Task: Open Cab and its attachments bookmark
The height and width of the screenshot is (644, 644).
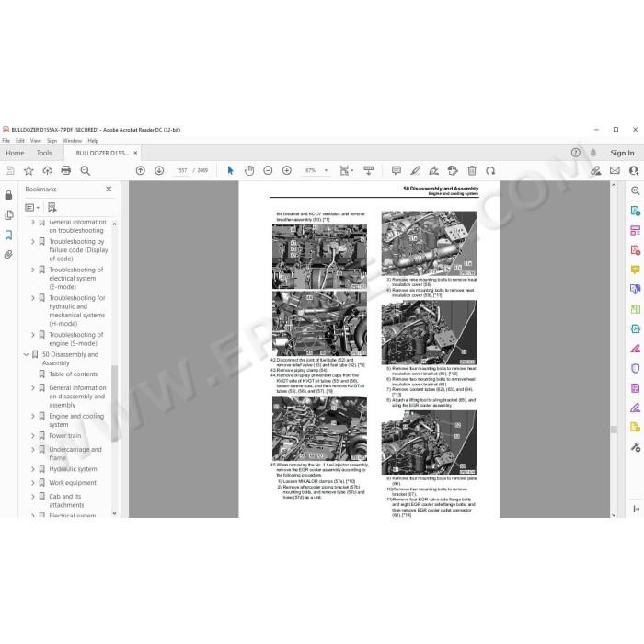Action: point(66,500)
